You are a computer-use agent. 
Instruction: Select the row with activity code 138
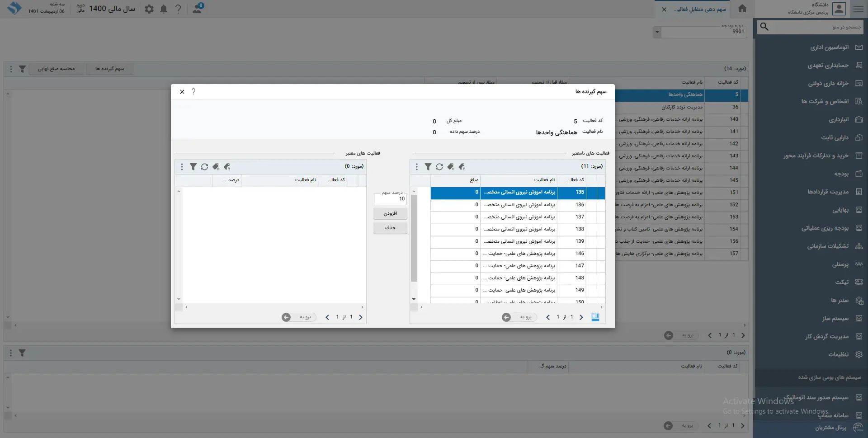[x=518, y=229]
